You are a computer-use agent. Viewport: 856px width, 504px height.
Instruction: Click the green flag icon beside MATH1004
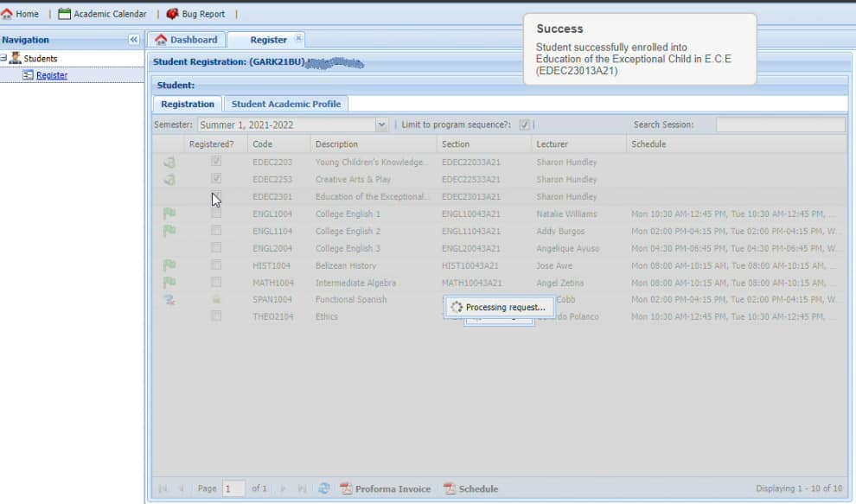pyautogui.click(x=169, y=283)
